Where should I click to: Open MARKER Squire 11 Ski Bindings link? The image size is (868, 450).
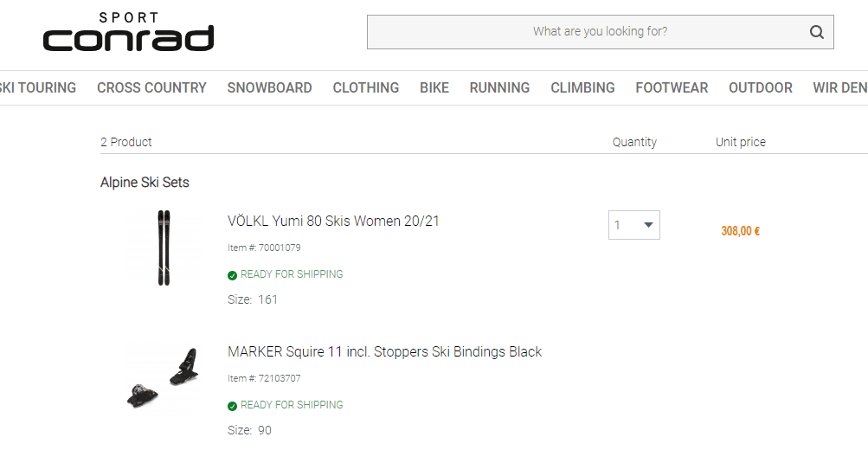384,352
